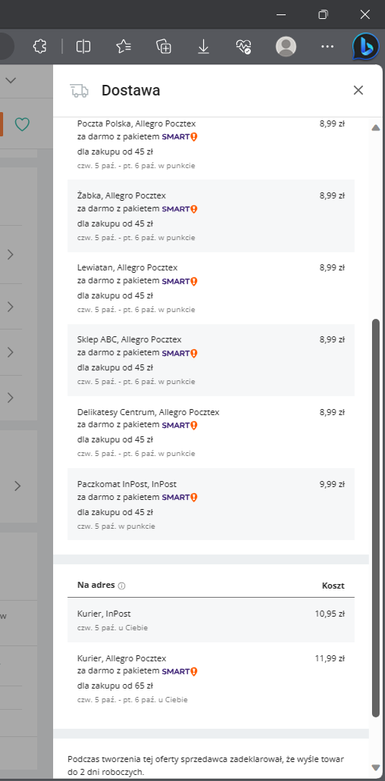This screenshot has height=781, width=385.
Task: Close the Dostawa delivery panel
Action: click(x=358, y=90)
